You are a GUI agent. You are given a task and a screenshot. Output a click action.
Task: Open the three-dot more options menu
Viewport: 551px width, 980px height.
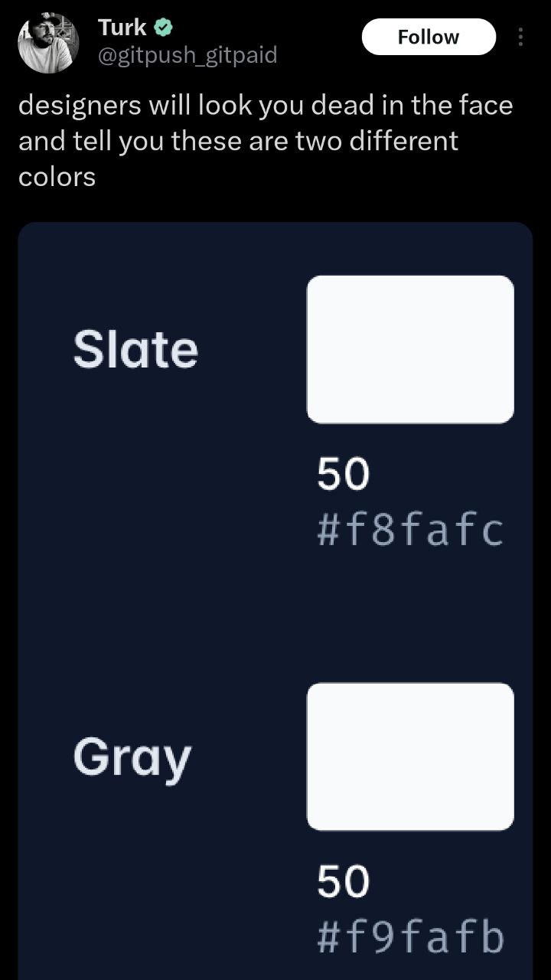520,37
